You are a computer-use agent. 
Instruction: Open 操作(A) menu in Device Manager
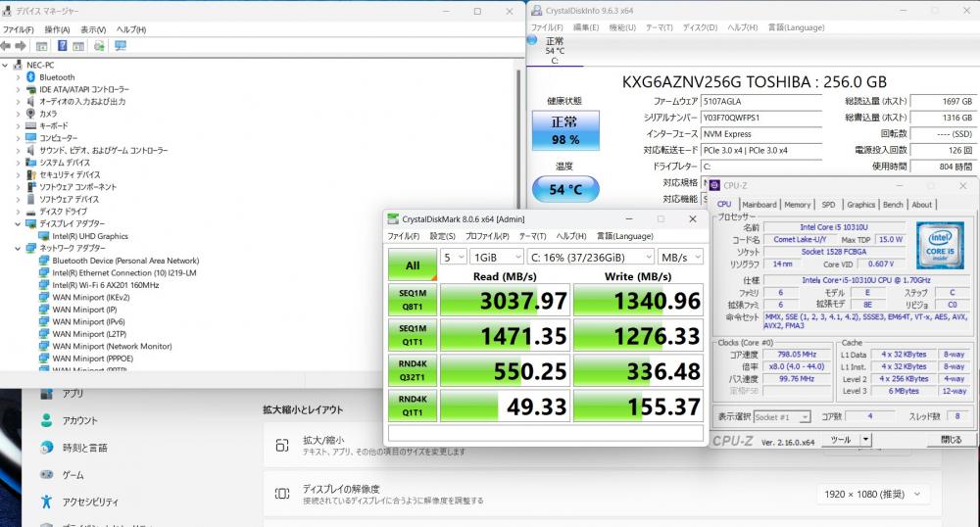(57, 29)
